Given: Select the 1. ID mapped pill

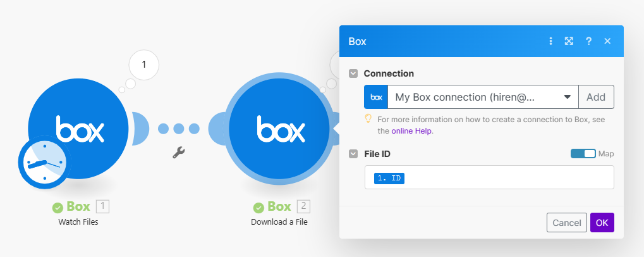Looking at the screenshot, I should pyautogui.click(x=389, y=179).
